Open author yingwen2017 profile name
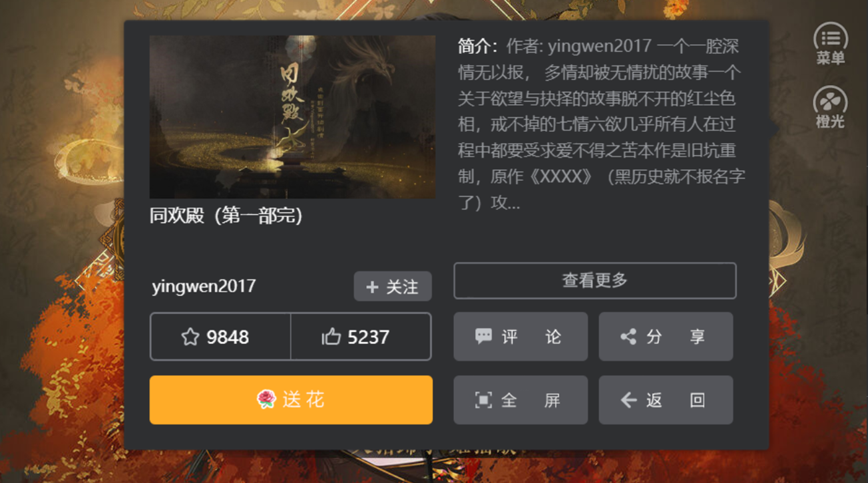This screenshot has width=868, height=483. [x=204, y=286]
